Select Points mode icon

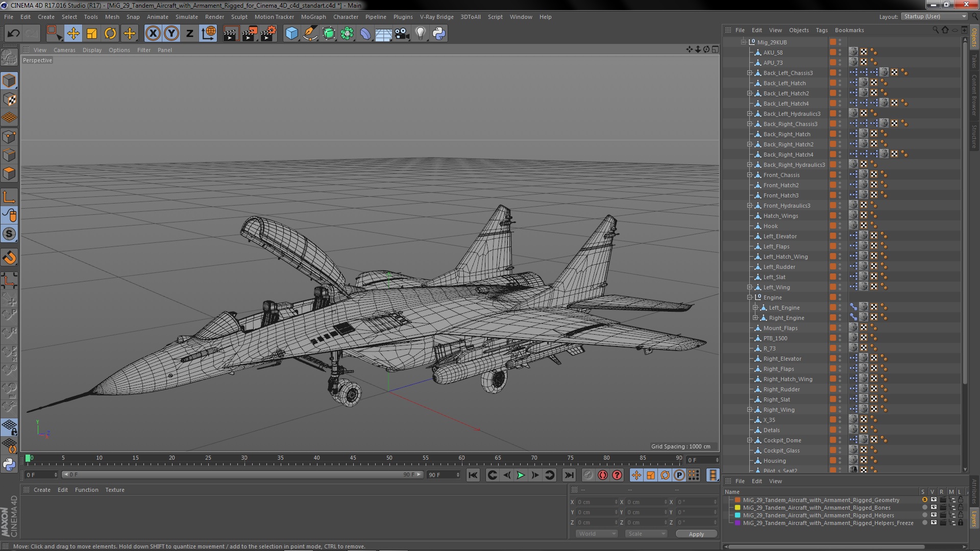pos(9,137)
